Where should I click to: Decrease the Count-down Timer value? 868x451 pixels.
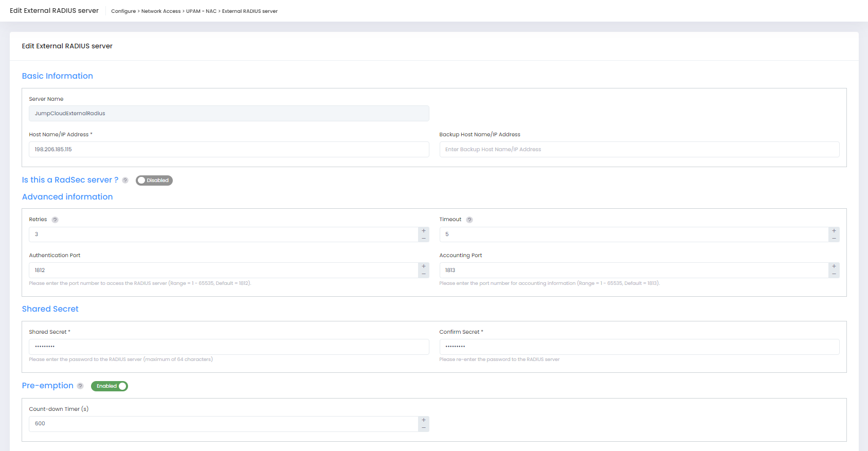pos(424,428)
